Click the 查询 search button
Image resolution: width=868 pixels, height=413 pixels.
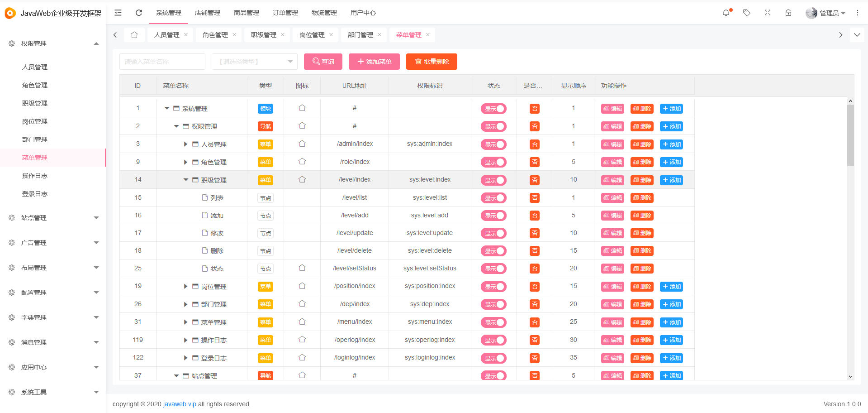pos(323,61)
